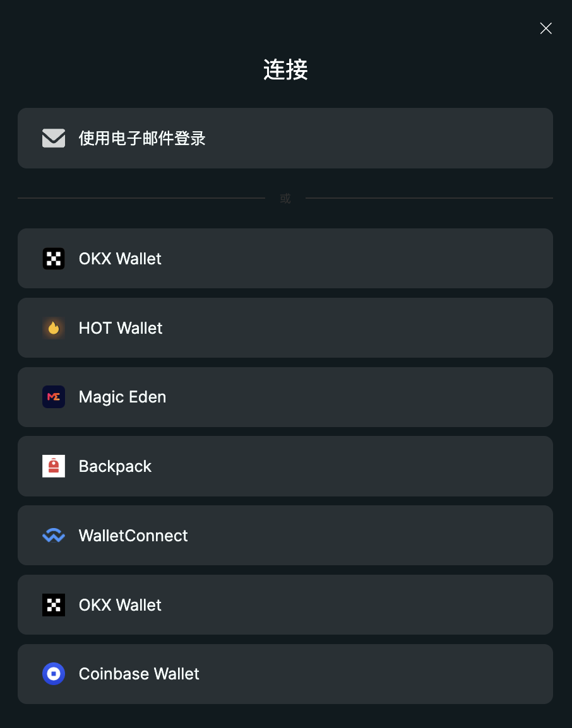This screenshot has height=728, width=572.
Task: Click the 连接 dialog heading
Action: pyautogui.click(x=285, y=69)
